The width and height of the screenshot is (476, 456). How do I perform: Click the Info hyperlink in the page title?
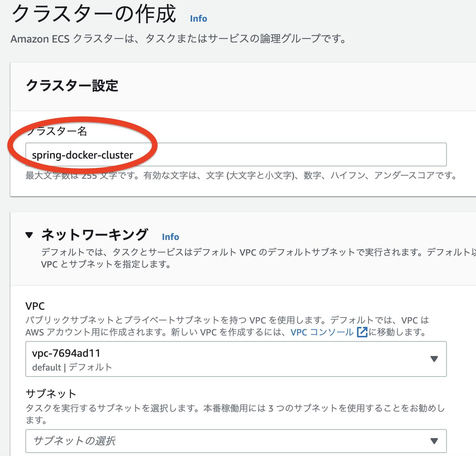click(198, 19)
